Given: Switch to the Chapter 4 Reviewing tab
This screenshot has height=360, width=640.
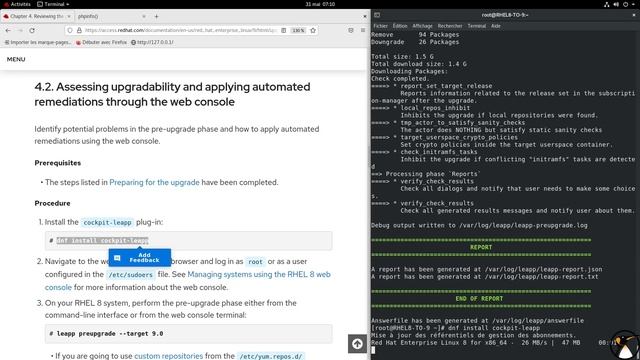Looking at the screenshot, I should point(36,16).
